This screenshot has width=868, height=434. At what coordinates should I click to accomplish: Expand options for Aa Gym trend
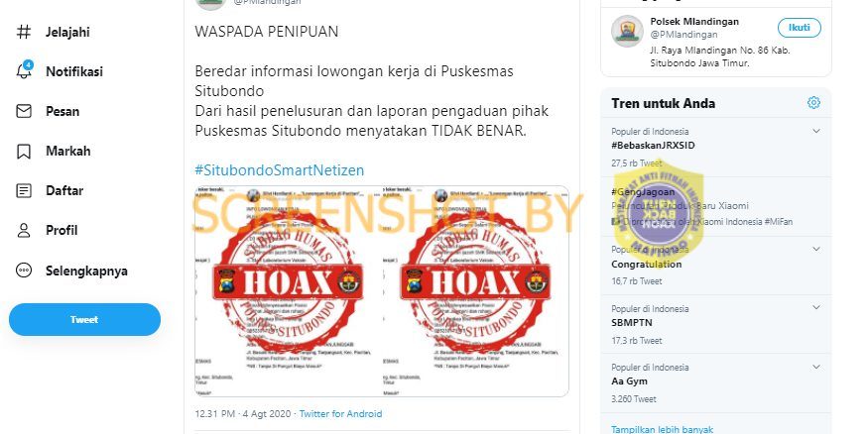(816, 367)
